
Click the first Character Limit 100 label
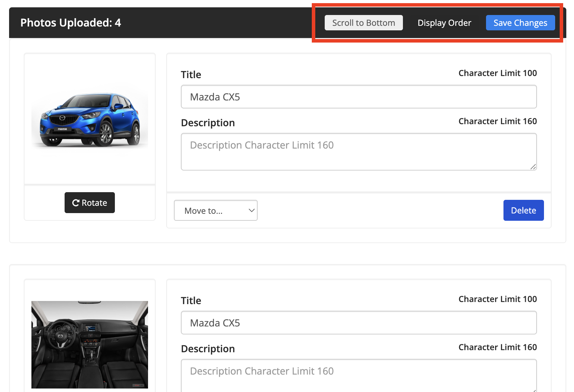(x=498, y=73)
